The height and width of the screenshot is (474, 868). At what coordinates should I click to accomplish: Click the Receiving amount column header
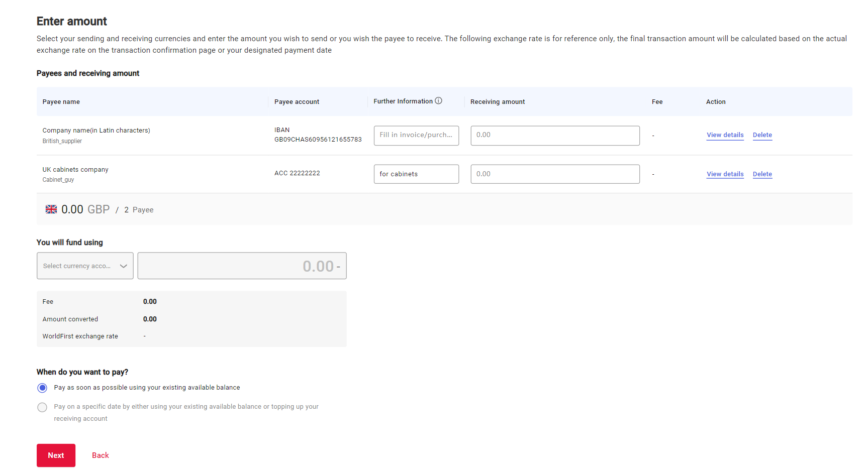(497, 102)
